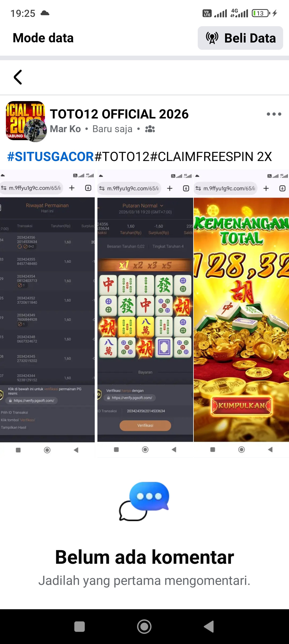
Task: Open the TOTO12 OFFICIAL 2026 group avatar
Action: coord(26,121)
